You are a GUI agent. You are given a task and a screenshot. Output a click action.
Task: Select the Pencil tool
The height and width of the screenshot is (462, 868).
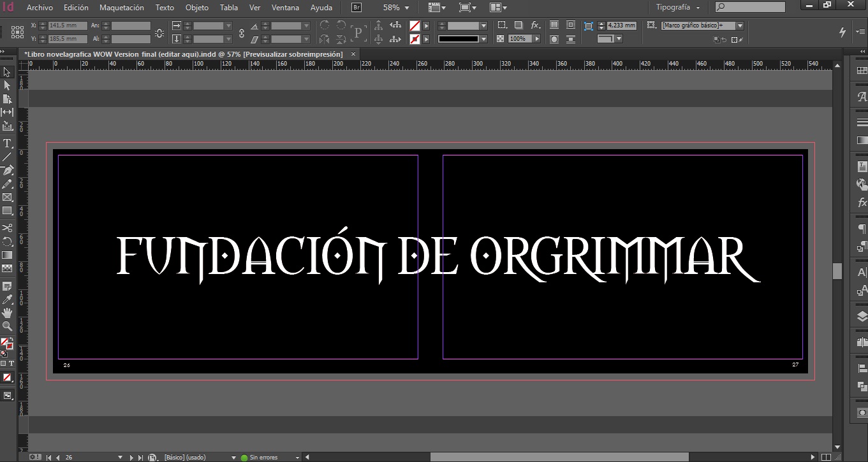click(x=8, y=184)
